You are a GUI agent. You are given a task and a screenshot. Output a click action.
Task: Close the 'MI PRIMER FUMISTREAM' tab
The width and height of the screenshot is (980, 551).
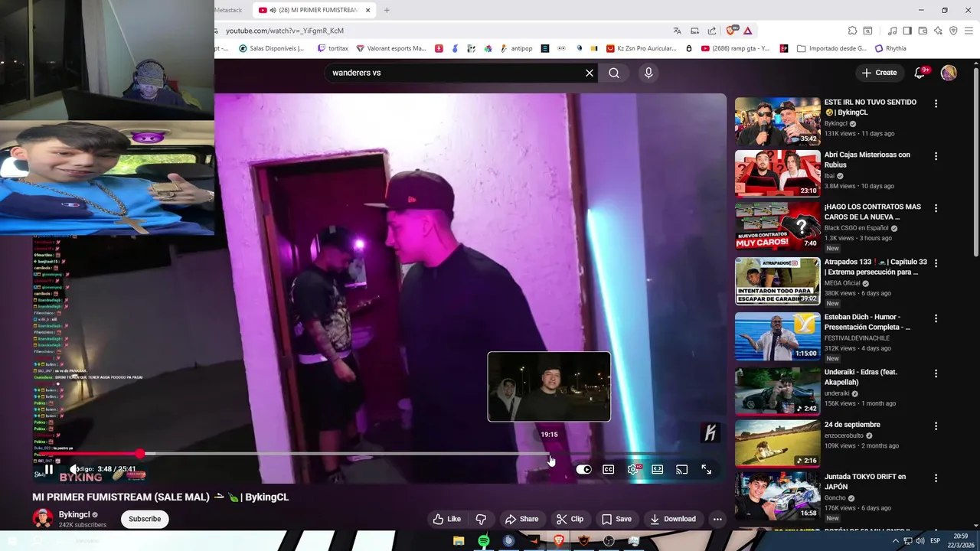(x=368, y=10)
